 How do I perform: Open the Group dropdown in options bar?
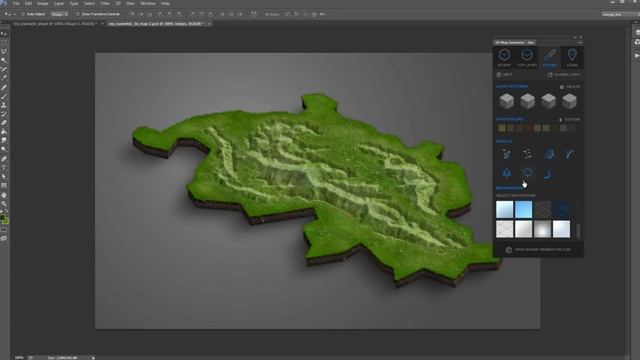coord(59,14)
